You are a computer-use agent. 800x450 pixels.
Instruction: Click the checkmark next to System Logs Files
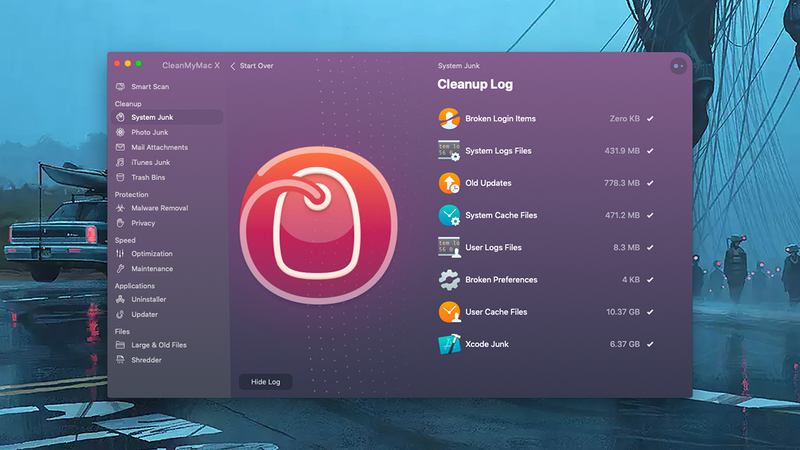click(650, 151)
